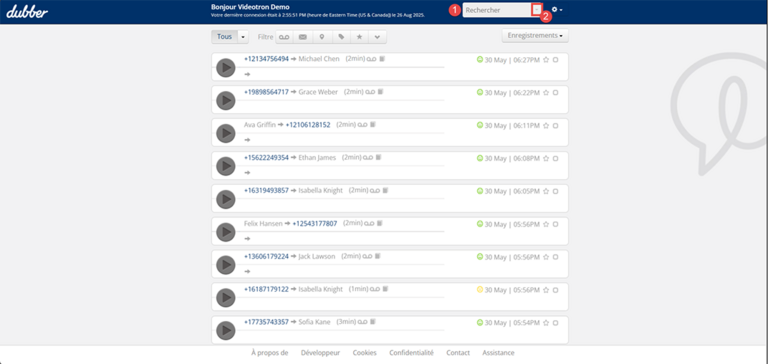Star the Felix Hansen recording
768x364 pixels.
[x=546, y=224]
